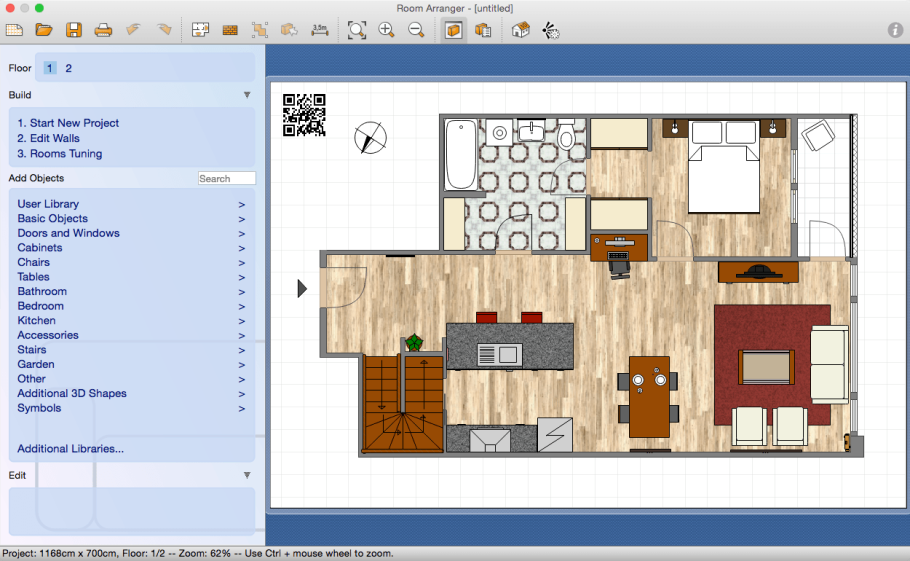Open the 3D house view

point(520,30)
